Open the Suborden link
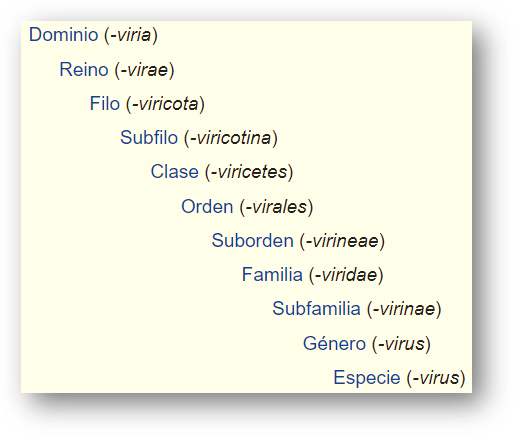 click(x=252, y=240)
